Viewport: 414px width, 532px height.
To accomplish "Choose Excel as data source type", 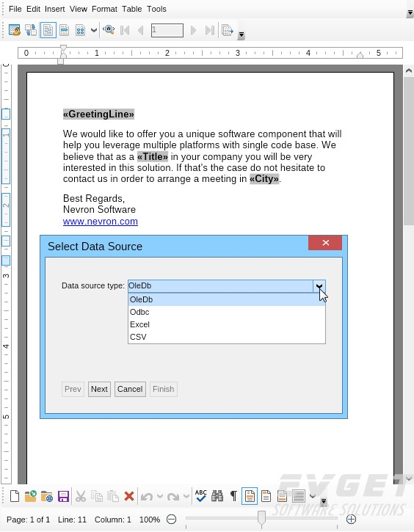I will tap(227, 324).
